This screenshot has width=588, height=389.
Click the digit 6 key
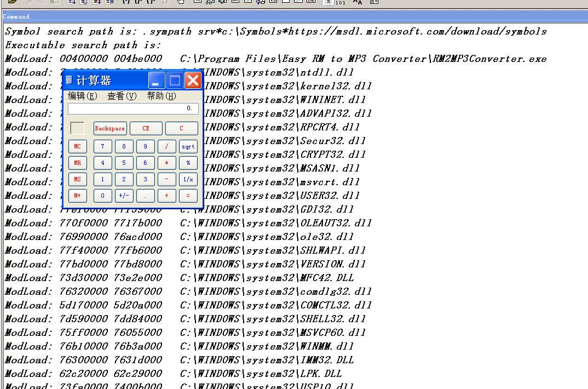[x=145, y=163]
